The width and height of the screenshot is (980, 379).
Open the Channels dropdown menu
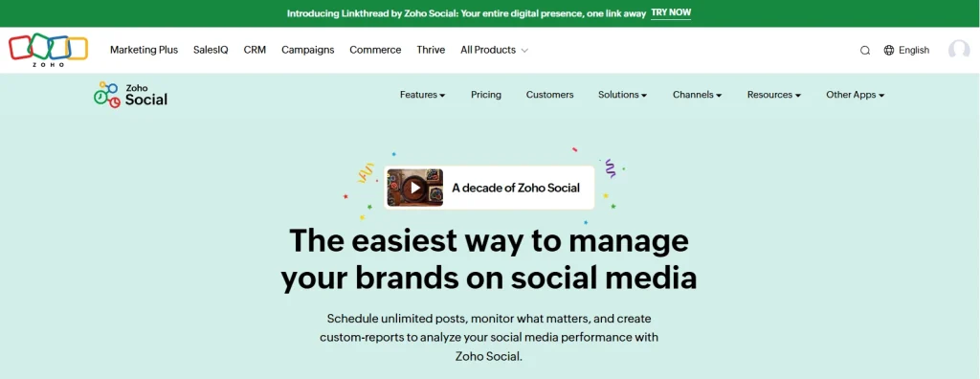697,95
